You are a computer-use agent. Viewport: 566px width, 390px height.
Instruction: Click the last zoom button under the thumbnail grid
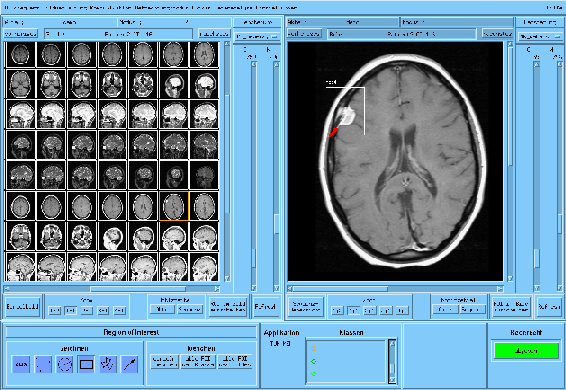tap(119, 311)
